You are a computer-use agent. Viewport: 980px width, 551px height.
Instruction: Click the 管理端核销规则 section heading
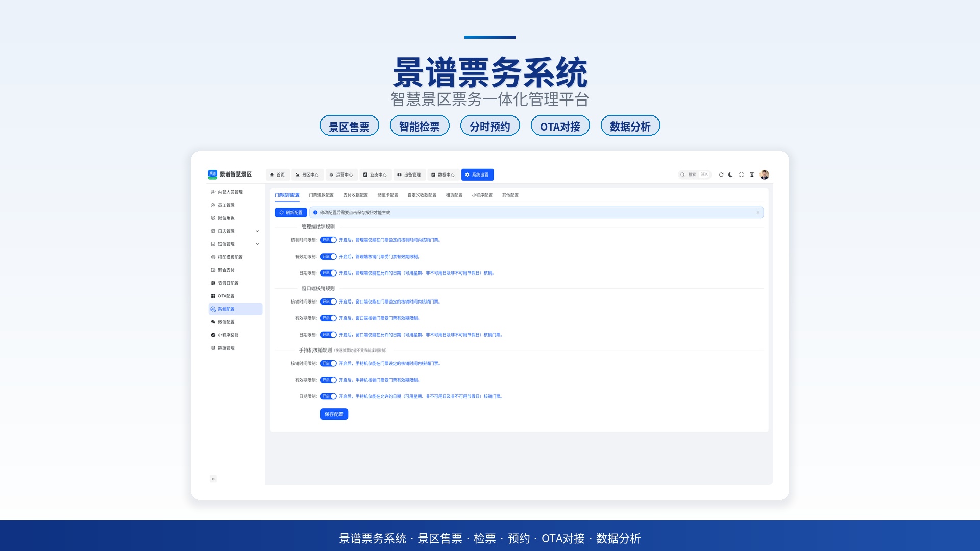pyautogui.click(x=318, y=227)
